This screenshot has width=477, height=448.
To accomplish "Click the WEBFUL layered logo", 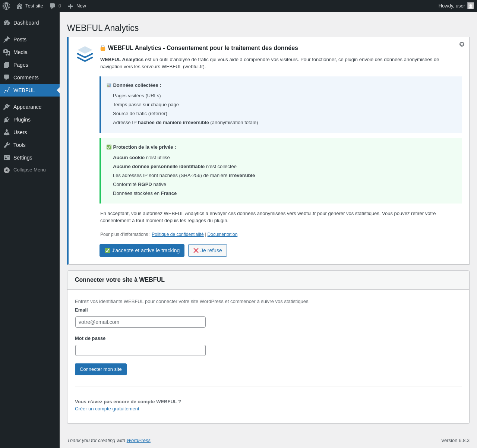I will [85, 54].
